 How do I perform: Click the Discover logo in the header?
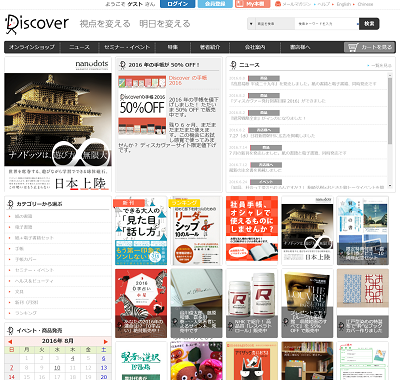[x=37, y=24]
